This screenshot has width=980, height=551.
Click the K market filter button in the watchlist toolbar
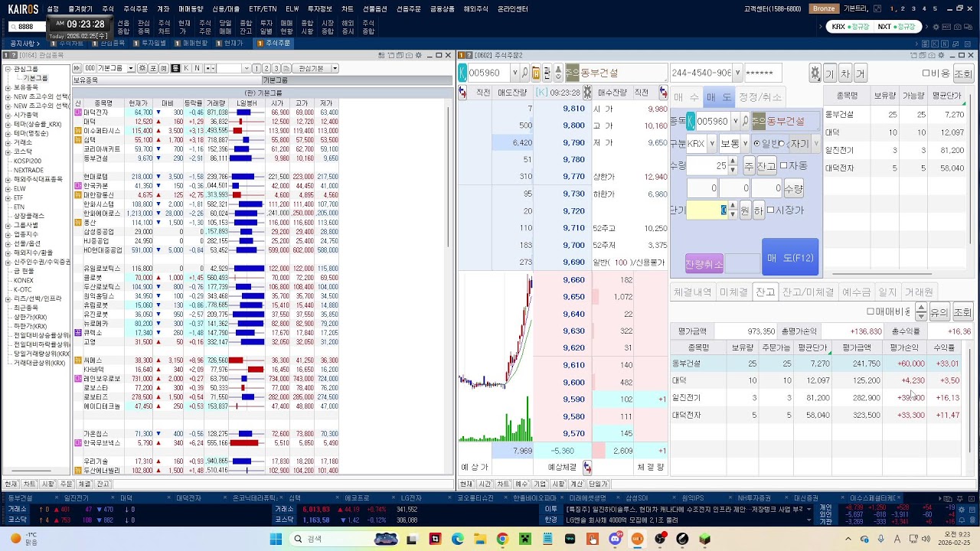[x=186, y=68]
